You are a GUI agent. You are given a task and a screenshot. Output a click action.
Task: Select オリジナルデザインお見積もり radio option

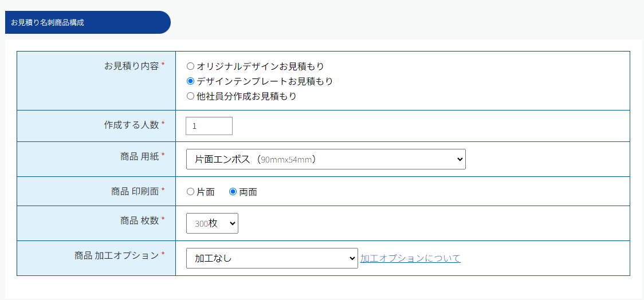[x=191, y=66]
